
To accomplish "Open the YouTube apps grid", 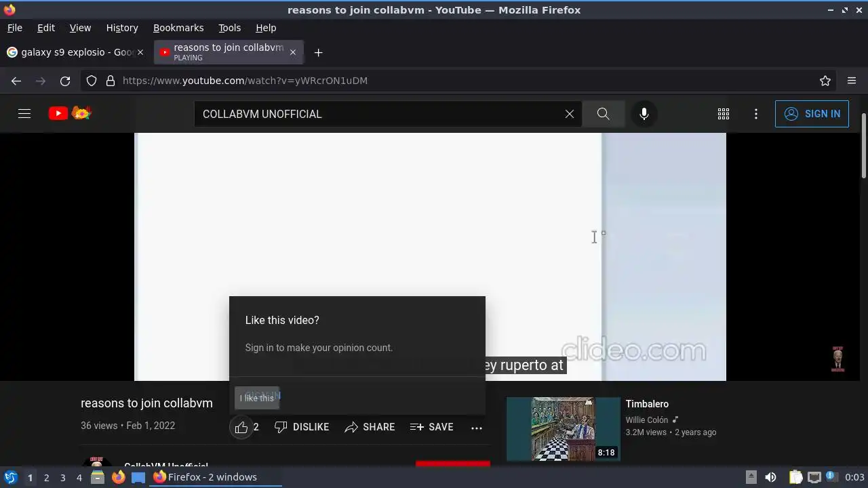I will pos(724,114).
